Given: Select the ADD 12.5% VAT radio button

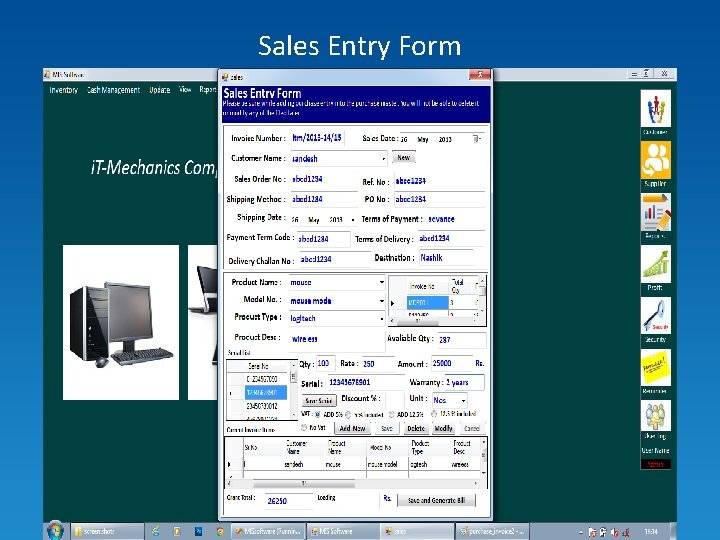Looking at the screenshot, I should [x=391, y=415].
